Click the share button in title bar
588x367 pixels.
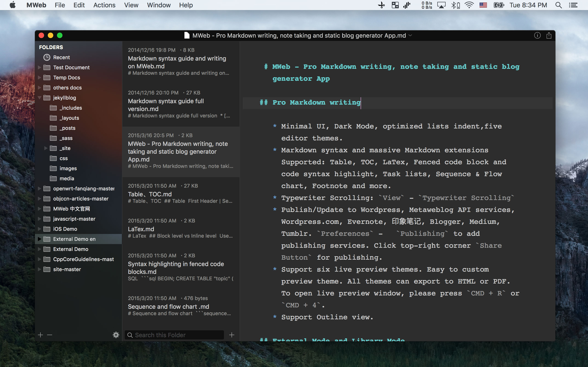click(x=549, y=35)
